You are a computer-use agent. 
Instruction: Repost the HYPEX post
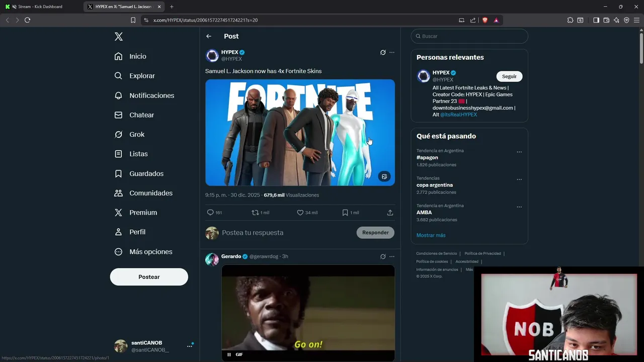[x=260, y=213]
